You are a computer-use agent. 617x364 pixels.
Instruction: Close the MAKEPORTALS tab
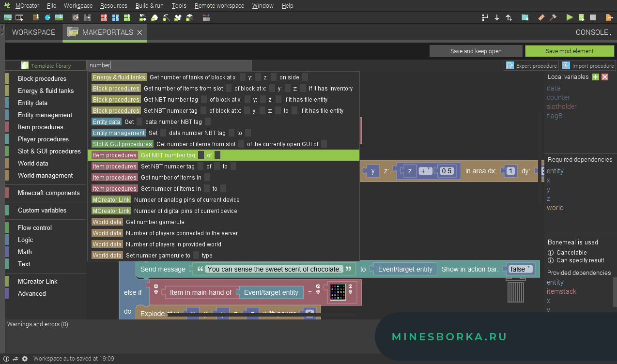pyautogui.click(x=139, y=32)
